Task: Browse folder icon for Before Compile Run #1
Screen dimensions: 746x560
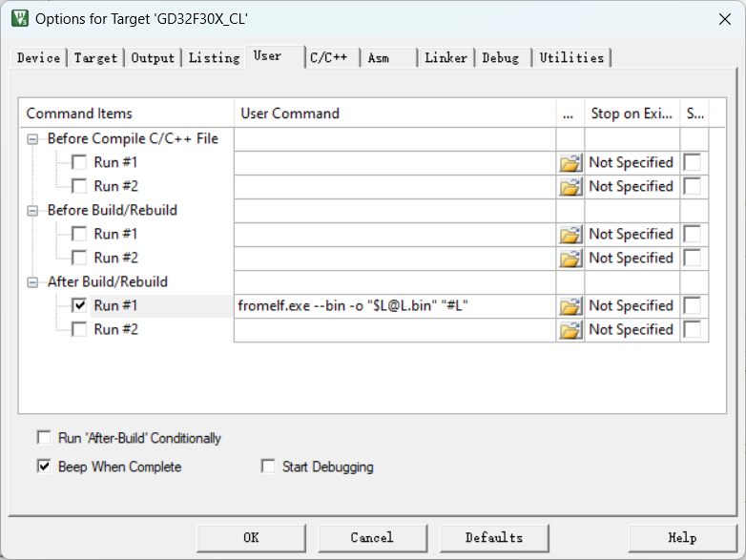Action: [x=570, y=163]
